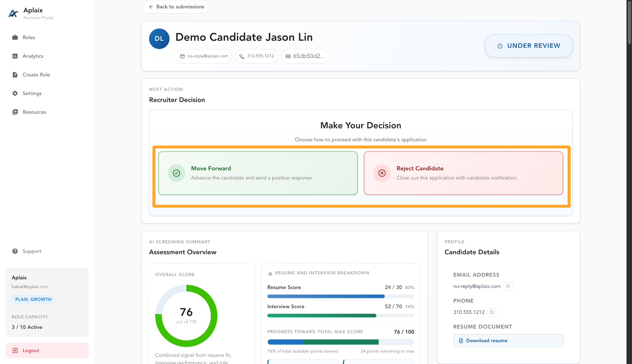Screen dimensions: 632x364
Task: Download the candidate resume
Action: [x=508, y=341]
